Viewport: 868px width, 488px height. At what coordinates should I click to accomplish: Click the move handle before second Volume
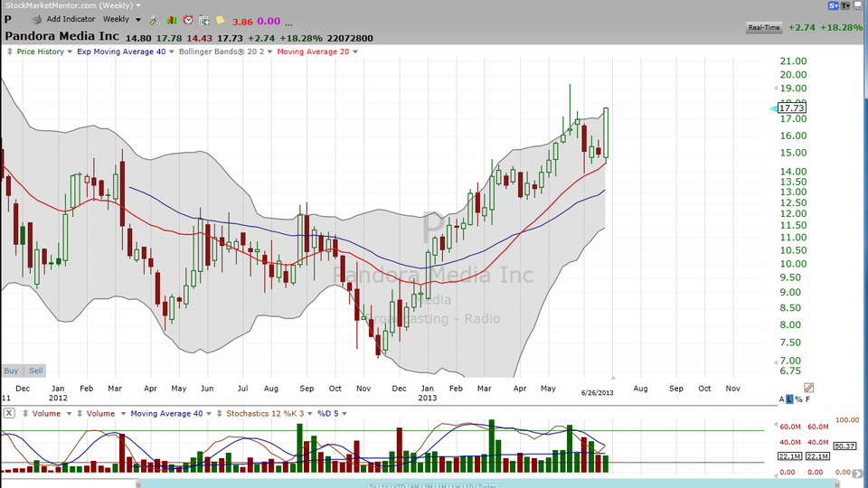click(80, 413)
